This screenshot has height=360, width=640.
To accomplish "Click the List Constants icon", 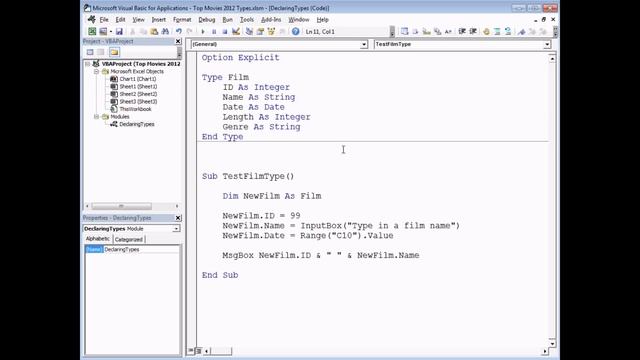I will pyautogui.click(x=416, y=31).
